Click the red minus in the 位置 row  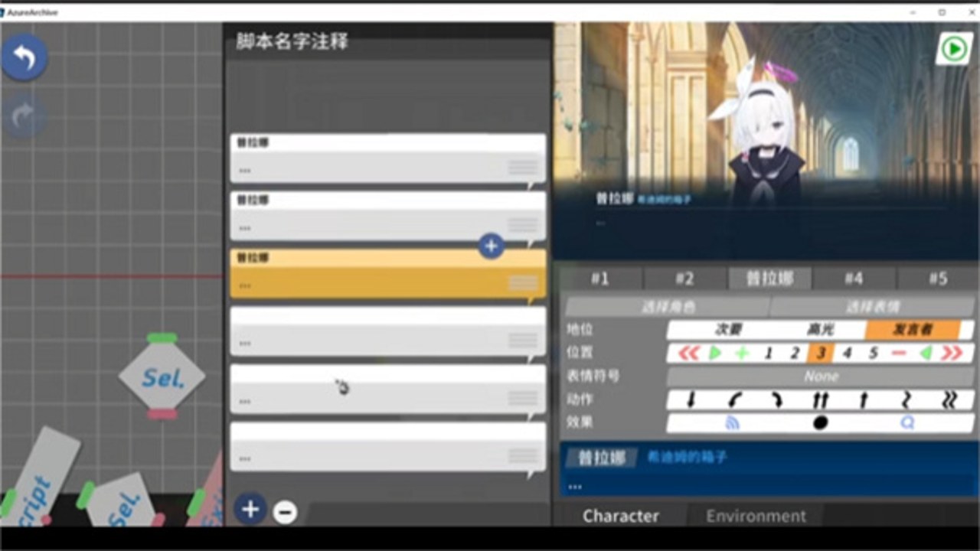(x=899, y=354)
